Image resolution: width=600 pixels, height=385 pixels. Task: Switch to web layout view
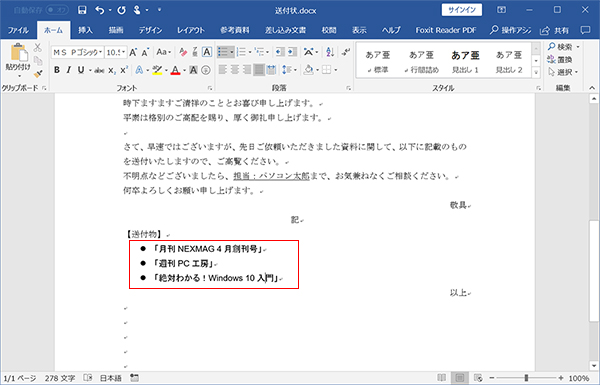coord(478,378)
